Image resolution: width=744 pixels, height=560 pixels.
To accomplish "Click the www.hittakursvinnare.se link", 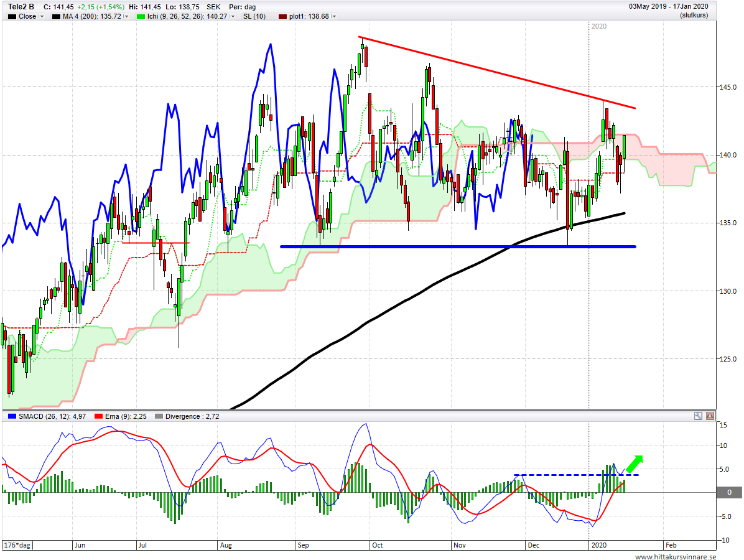I will click(676, 556).
